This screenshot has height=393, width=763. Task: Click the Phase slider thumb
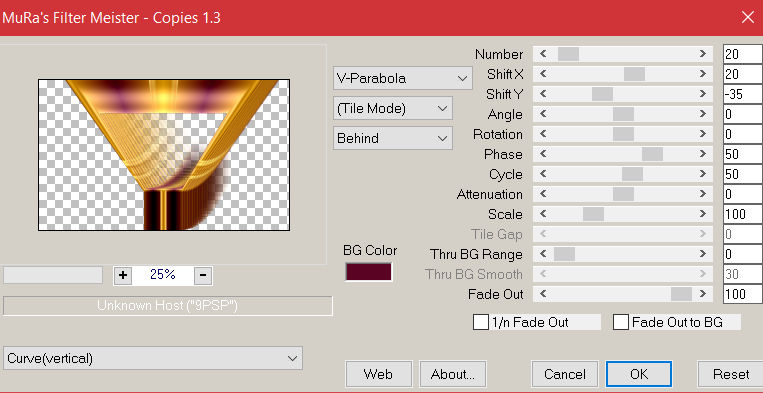652,154
